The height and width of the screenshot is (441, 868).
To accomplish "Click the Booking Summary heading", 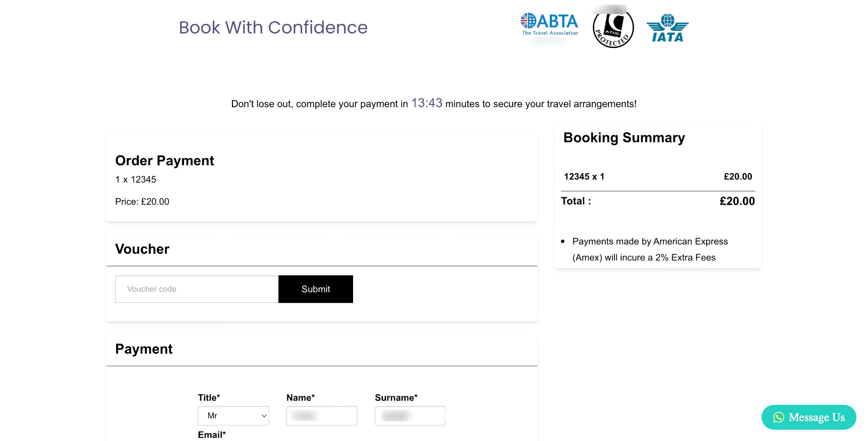I will click(x=624, y=138).
